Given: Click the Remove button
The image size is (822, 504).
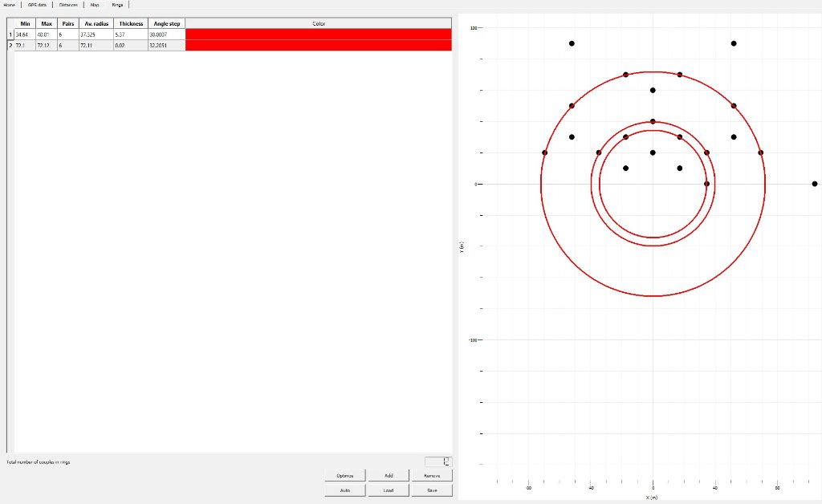Looking at the screenshot, I should (432, 475).
